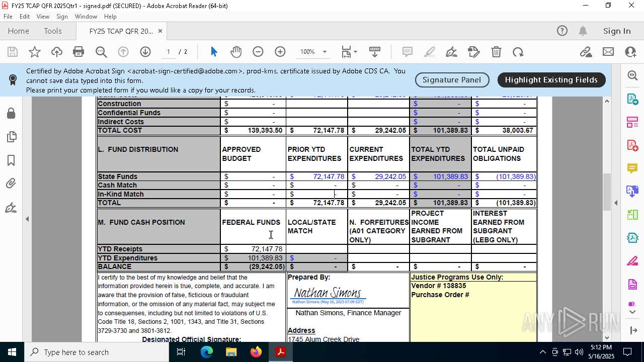Open the notifications bell
Screen dimensions: 644x362
click(x=583, y=31)
